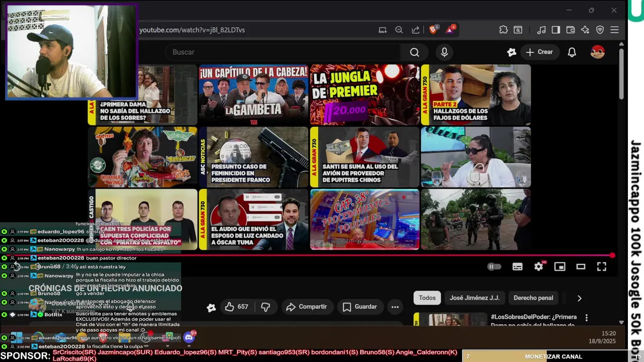Open the three-dot more actions button
Image resolution: width=644 pixels, height=362 pixels.
pos(395,307)
